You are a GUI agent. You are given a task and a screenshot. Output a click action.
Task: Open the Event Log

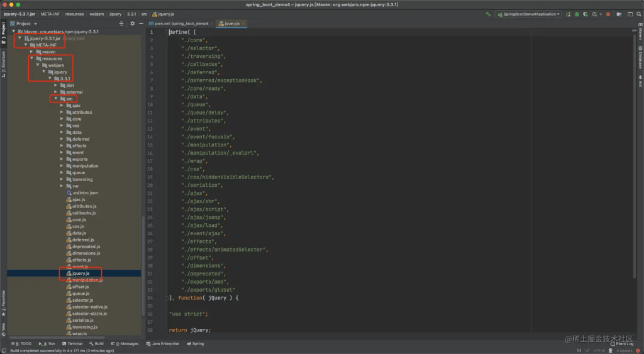(623, 344)
